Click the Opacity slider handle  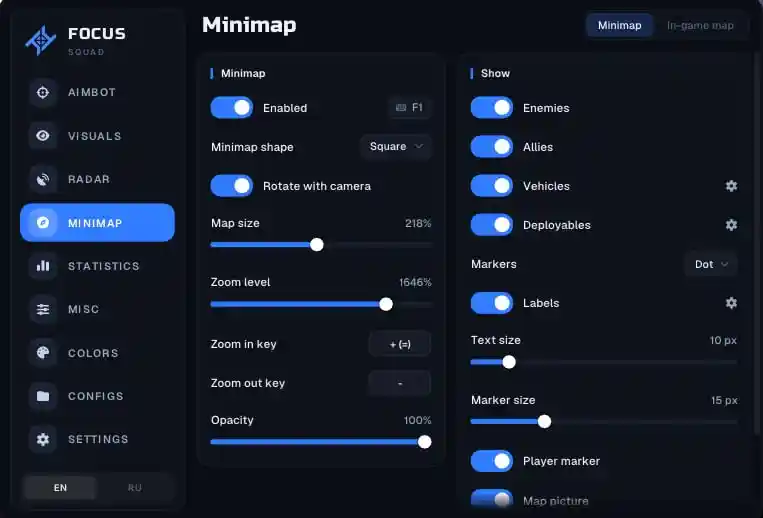(x=424, y=442)
